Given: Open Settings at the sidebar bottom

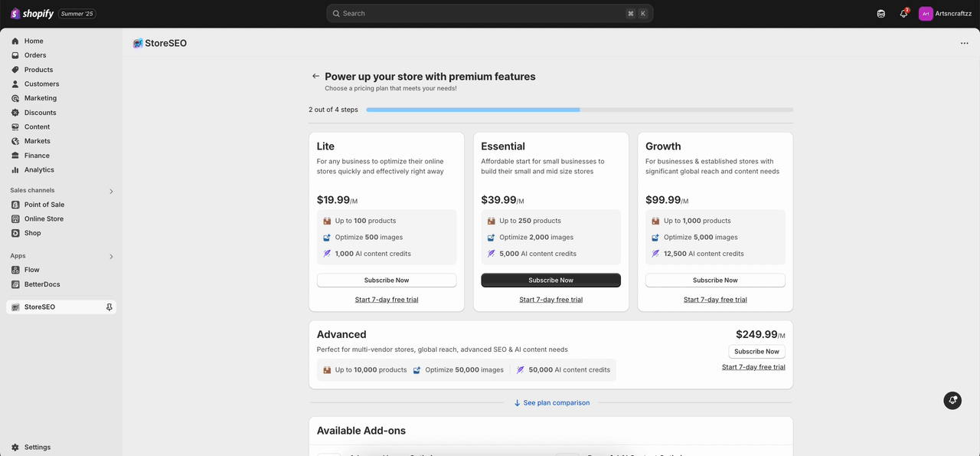Looking at the screenshot, I should coord(61,447).
